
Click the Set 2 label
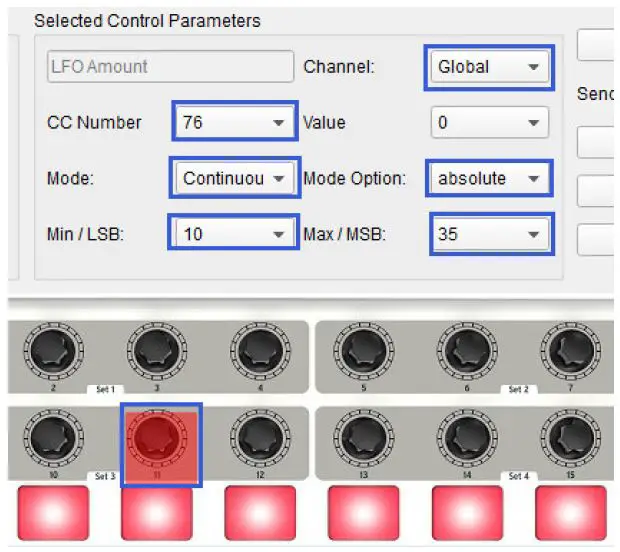(x=519, y=389)
